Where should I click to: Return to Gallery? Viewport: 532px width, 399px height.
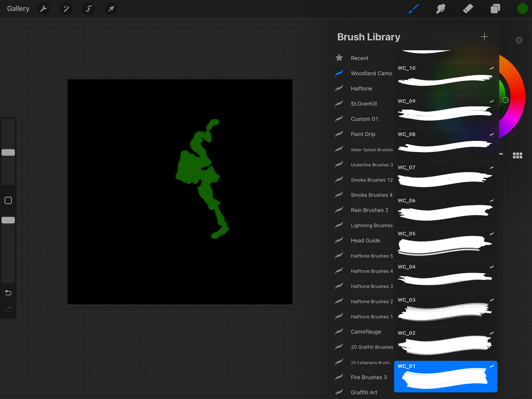[19, 8]
